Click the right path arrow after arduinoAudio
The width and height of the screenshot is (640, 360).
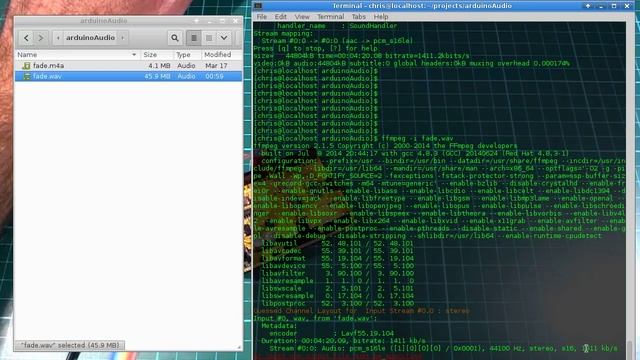[x=122, y=38]
